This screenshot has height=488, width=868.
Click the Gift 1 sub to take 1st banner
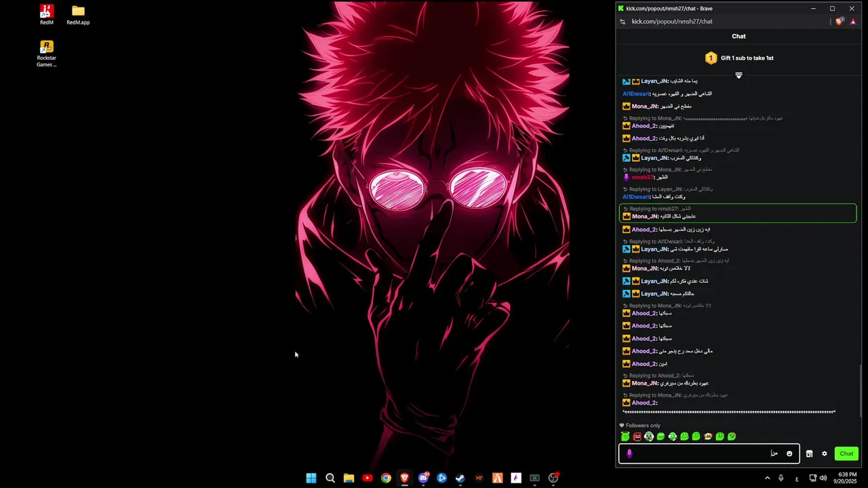click(738, 58)
